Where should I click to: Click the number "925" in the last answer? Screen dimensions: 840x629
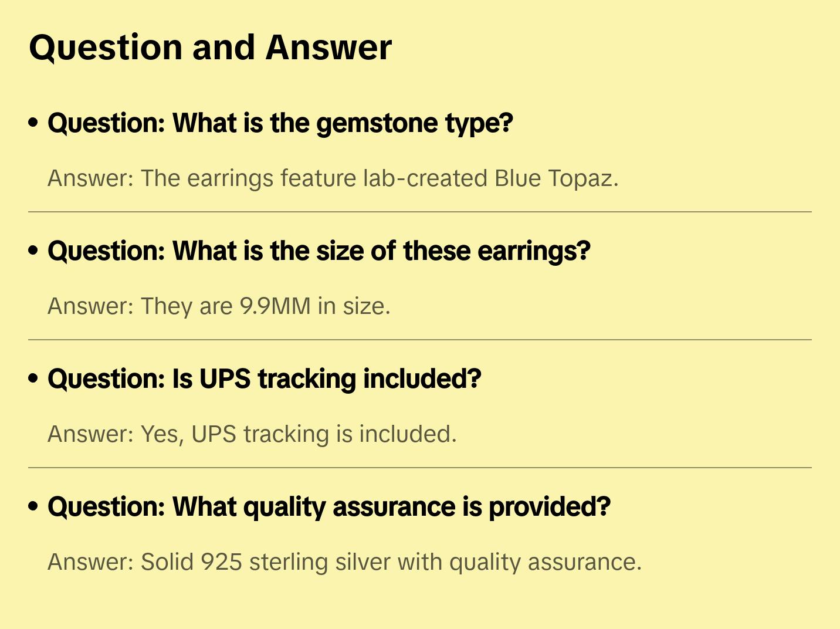coord(222,562)
